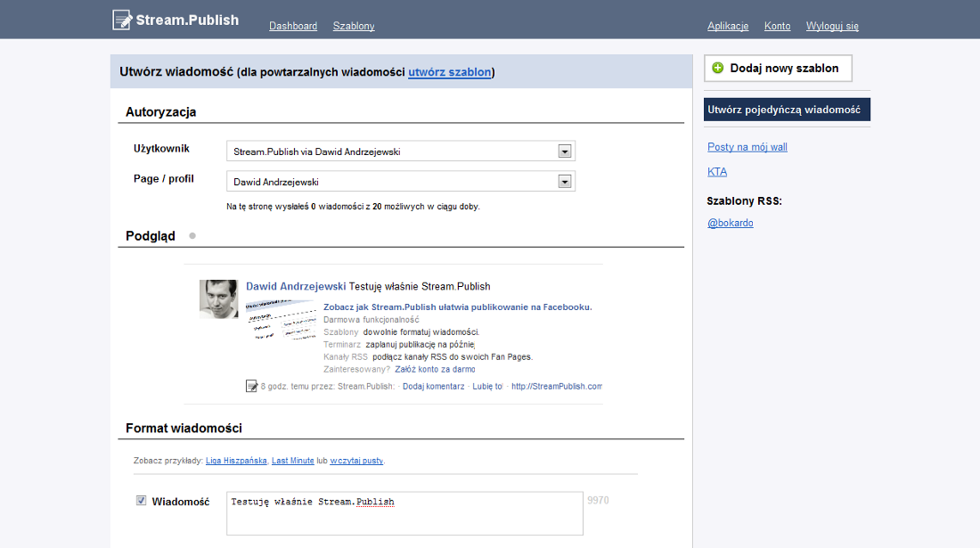Viewport: 980px width, 548px height.
Task: Open the @bokardo RSS template
Action: 731,223
